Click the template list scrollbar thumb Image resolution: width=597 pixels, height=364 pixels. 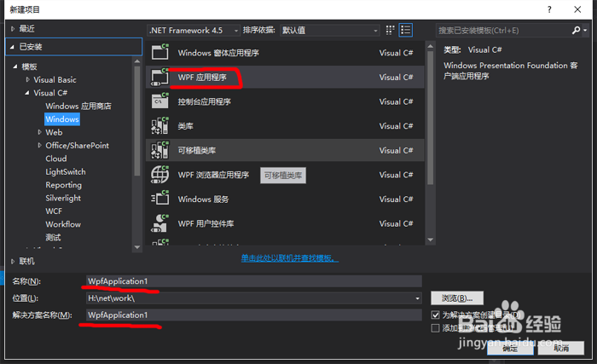pyautogui.click(x=430, y=118)
